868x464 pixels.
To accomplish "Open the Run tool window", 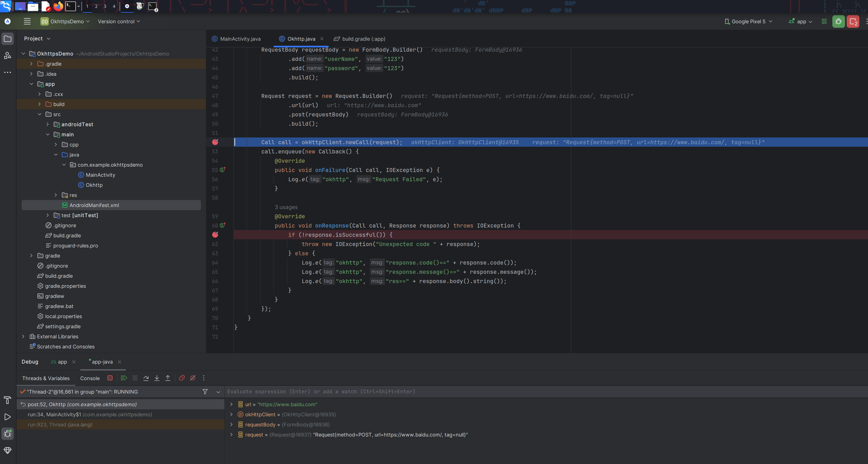I will click(x=7, y=417).
